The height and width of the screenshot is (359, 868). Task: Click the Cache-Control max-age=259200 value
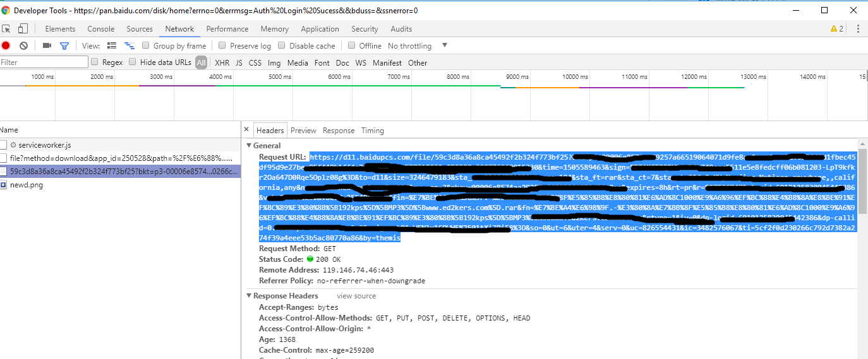(344, 350)
